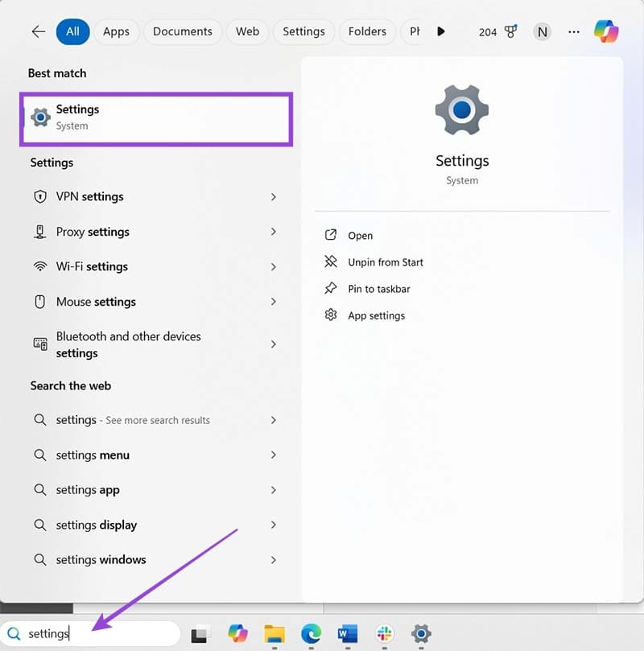Click the mouse icon beside Mouse settings

click(x=40, y=302)
